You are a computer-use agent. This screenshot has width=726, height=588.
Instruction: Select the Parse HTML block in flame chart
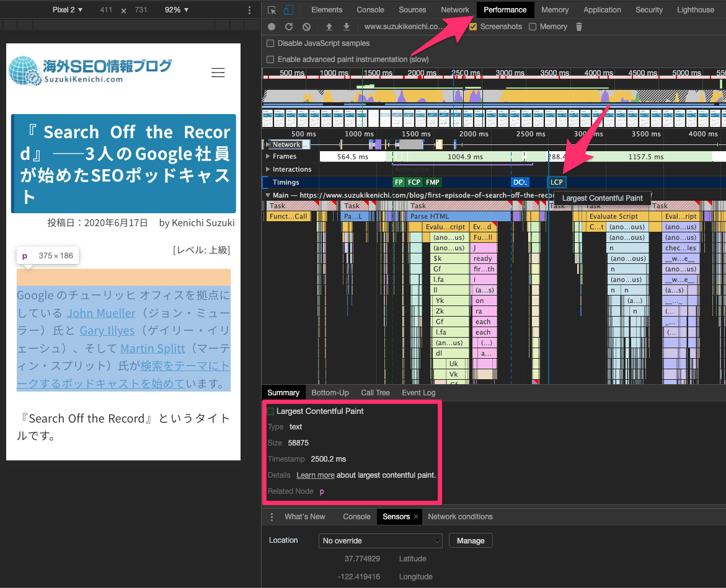click(459, 216)
